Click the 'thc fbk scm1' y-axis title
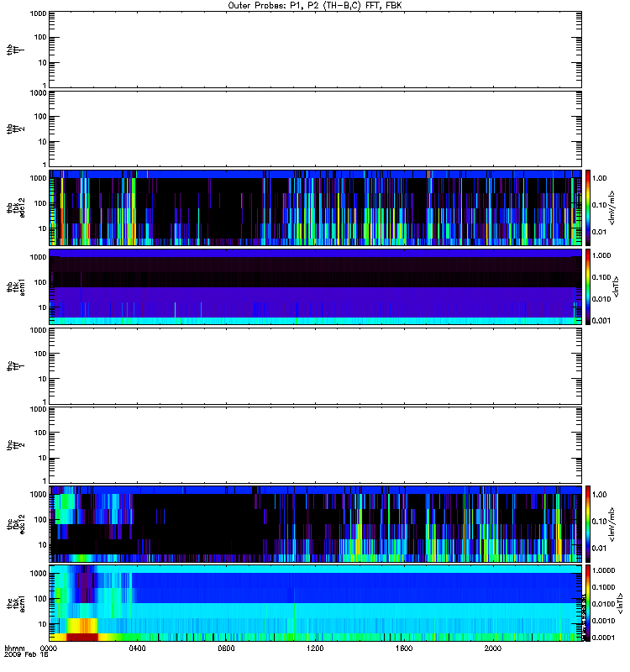Image resolution: width=630 pixels, height=672 pixels. tap(16, 603)
